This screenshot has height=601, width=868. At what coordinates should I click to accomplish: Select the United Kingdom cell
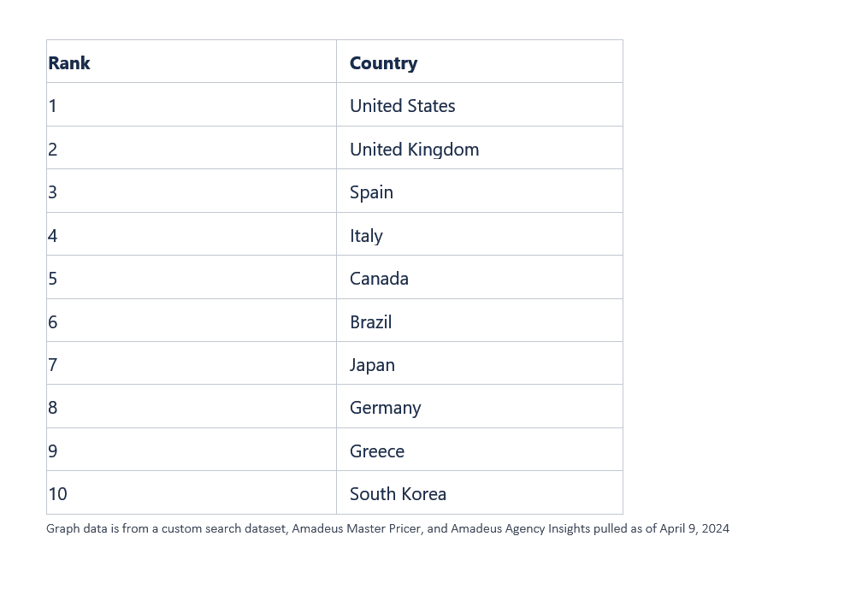(x=414, y=150)
